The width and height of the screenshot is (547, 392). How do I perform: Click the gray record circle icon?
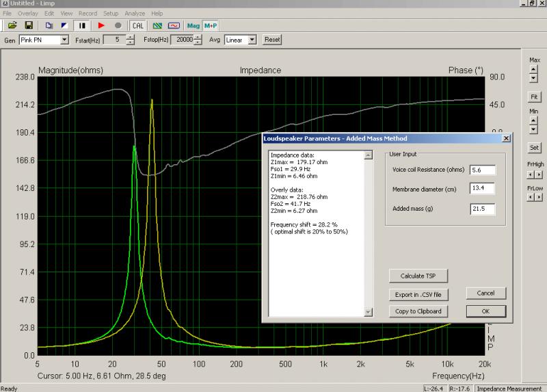[118, 25]
